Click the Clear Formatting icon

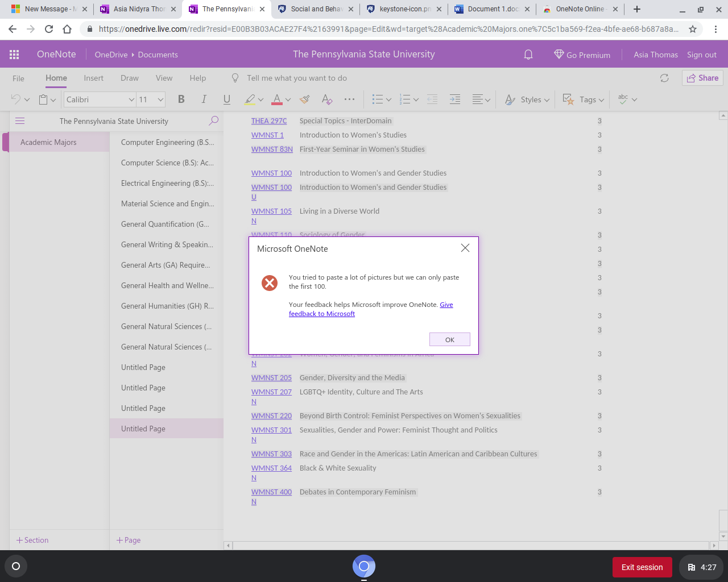[x=326, y=99]
